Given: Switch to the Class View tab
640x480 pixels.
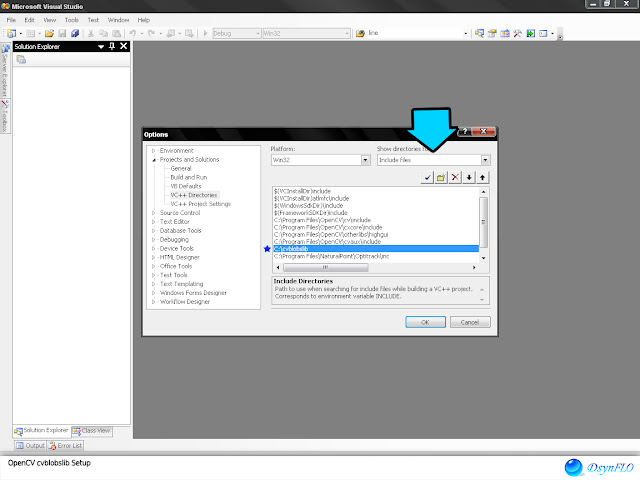Looking at the screenshot, I should click(x=92, y=431).
